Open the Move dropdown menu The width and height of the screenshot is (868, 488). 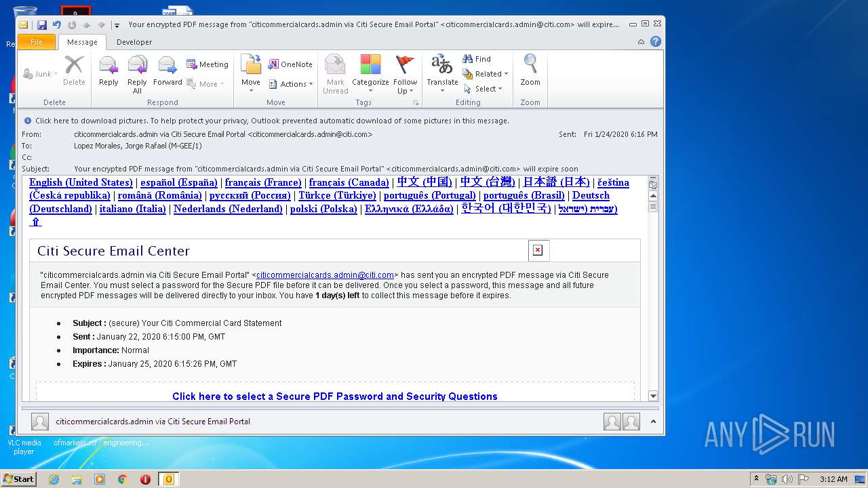[x=251, y=73]
